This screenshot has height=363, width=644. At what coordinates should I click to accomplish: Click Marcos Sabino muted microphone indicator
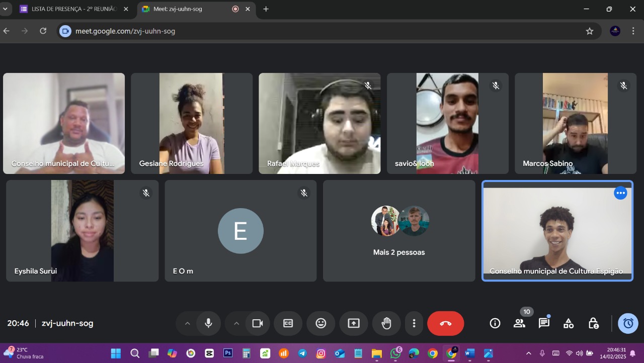tap(624, 86)
